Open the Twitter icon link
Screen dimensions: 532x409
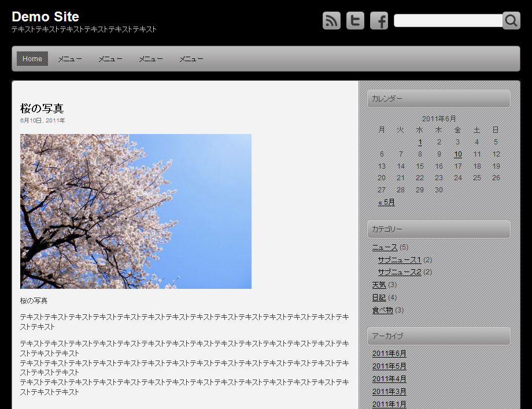(x=355, y=21)
